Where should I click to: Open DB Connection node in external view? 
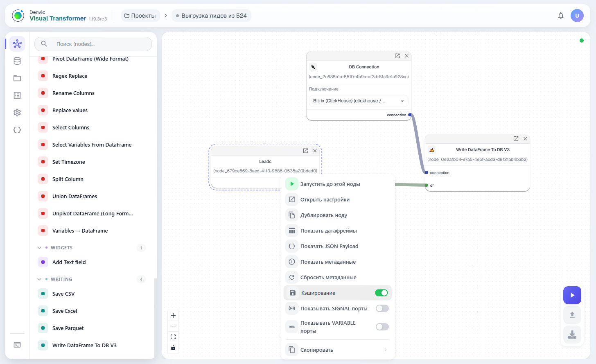point(397,56)
